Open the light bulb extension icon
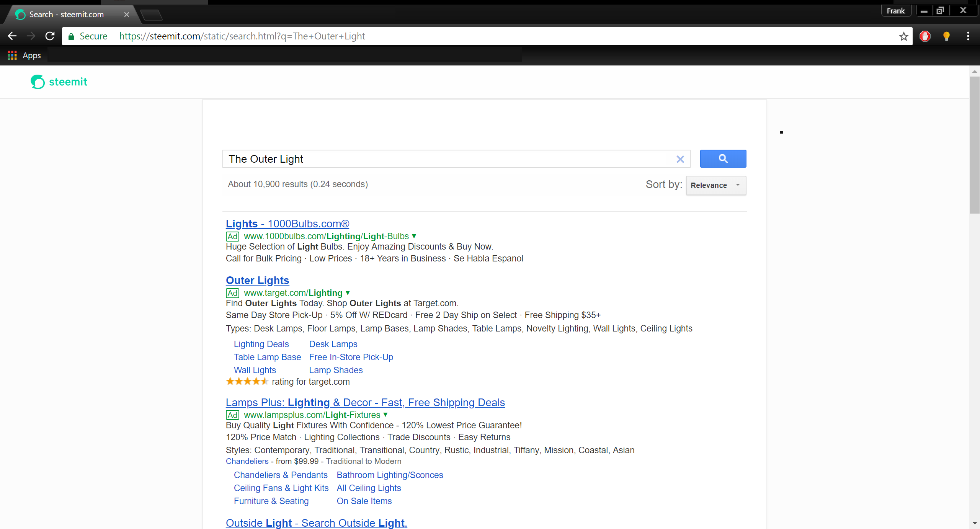This screenshot has height=529, width=980. pos(946,36)
